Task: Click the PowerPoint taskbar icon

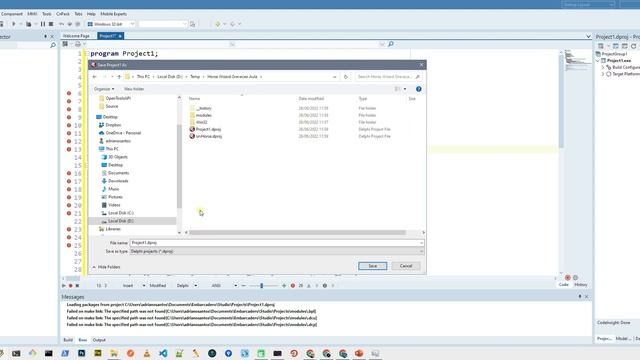Action: click(359, 353)
